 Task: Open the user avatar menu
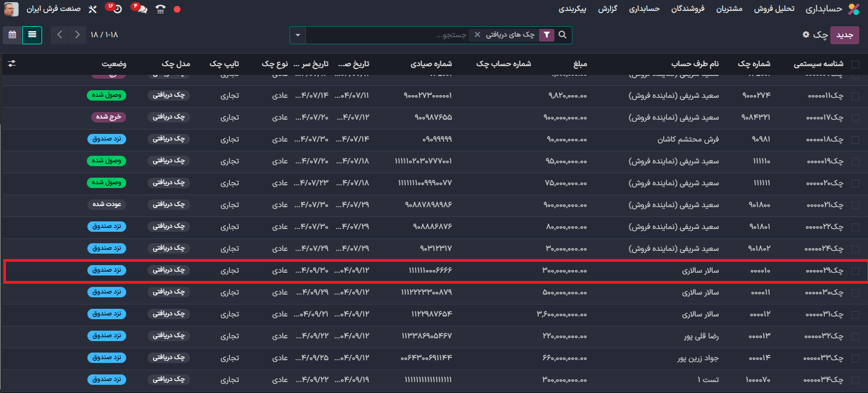pyautogui.click(x=11, y=9)
